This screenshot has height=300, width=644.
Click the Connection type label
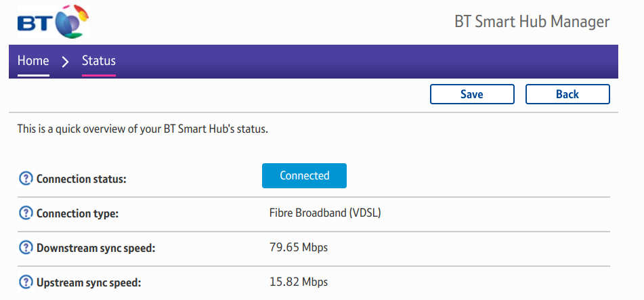pos(77,214)
